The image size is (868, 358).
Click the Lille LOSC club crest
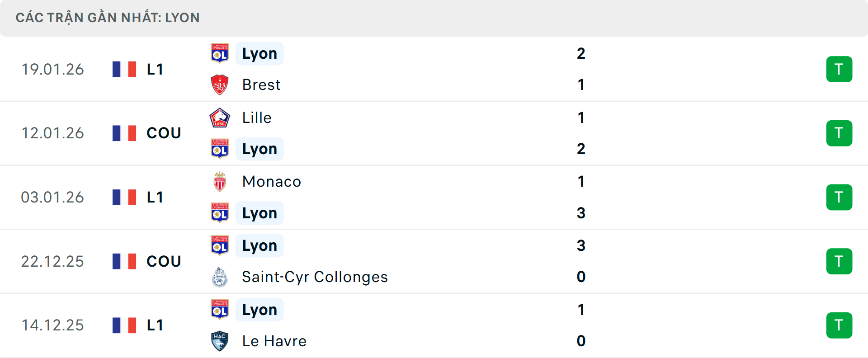click(220, 118)
